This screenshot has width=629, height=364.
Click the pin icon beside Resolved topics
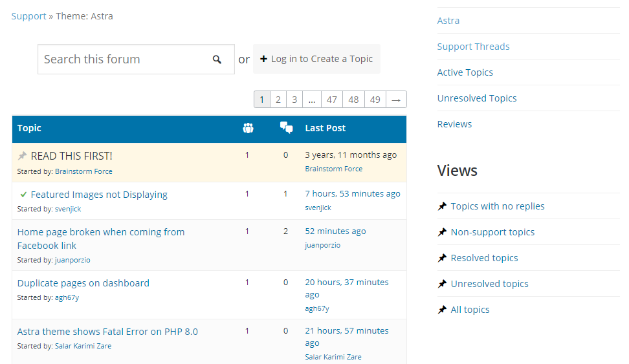click(442, 258)
